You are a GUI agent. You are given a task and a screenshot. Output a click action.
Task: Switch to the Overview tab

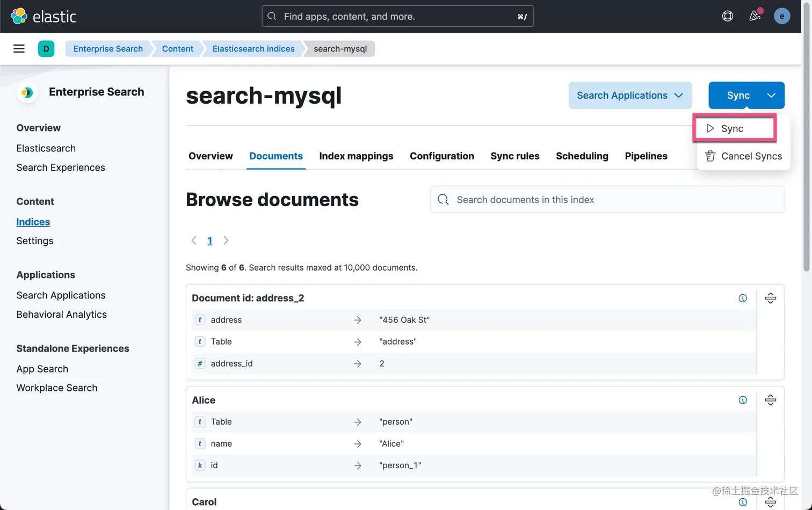pyautogui.click(x=211, y=156)
